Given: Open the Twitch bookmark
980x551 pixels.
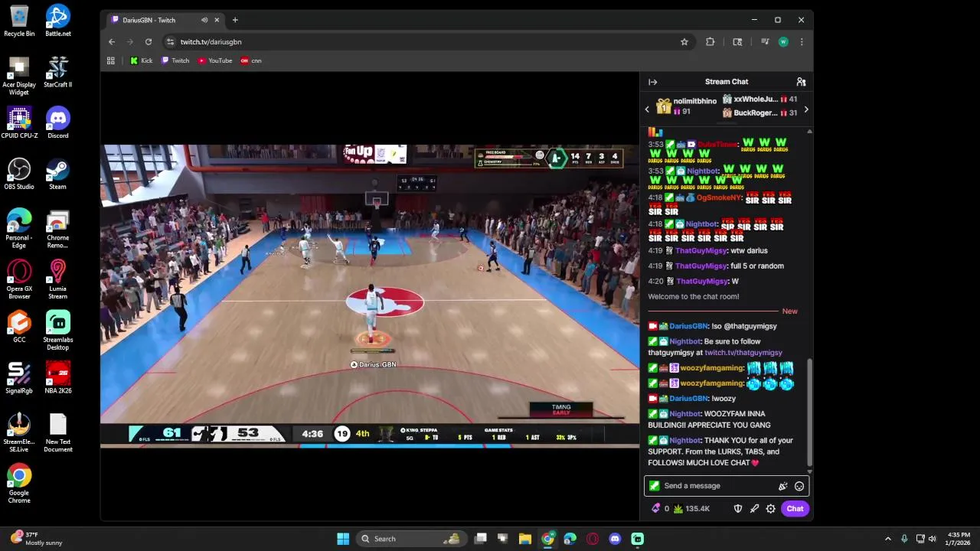Looking at the screenshot, I should click(175, 60).
